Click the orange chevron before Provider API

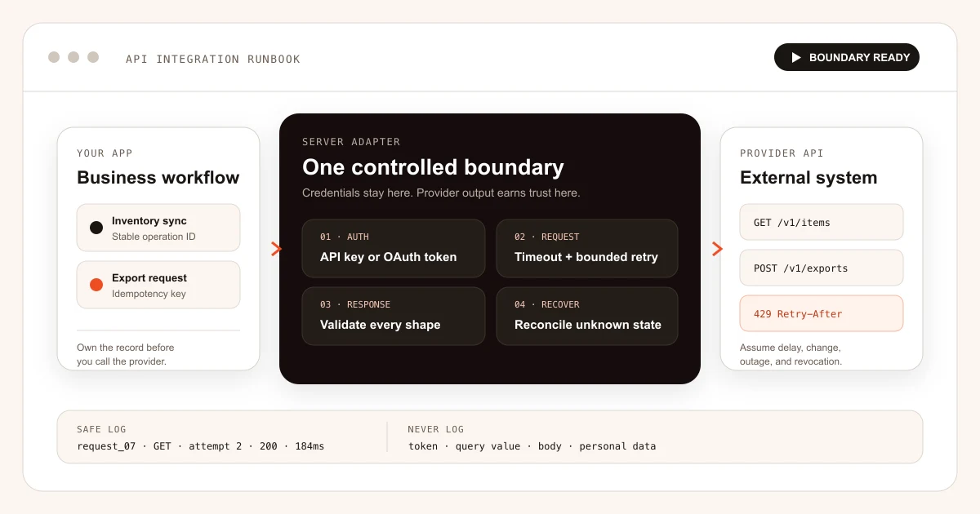click(717, 249)
